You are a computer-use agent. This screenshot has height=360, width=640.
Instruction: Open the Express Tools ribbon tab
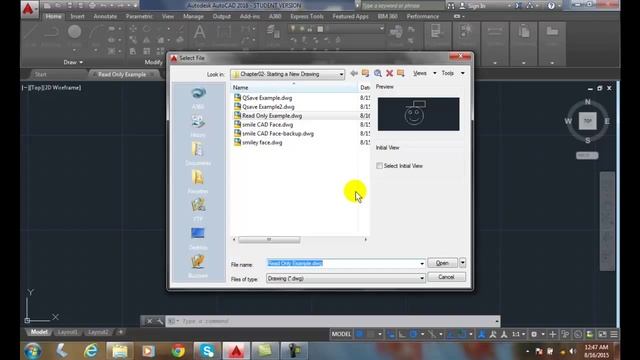pyautogui.click(x=307, y=16)
